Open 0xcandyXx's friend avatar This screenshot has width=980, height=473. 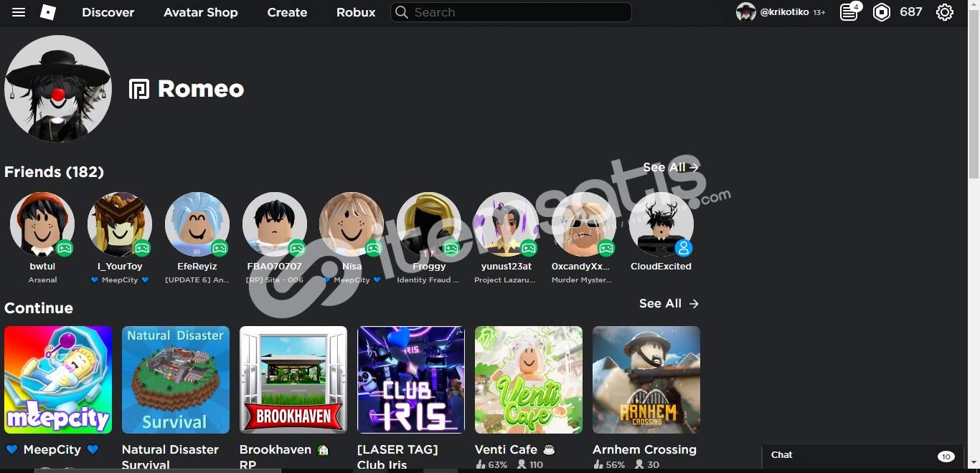pyautogui.click(x=584, y=224)
